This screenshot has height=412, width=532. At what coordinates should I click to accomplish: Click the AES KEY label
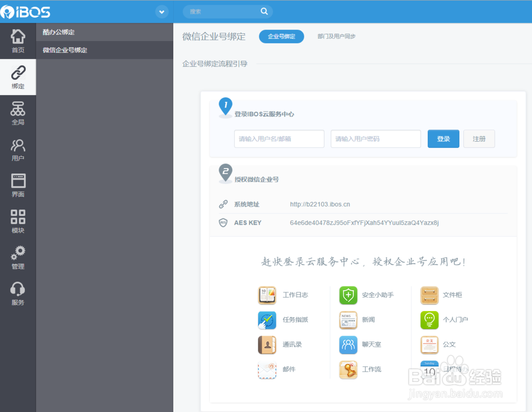click(x=248, y=223)
